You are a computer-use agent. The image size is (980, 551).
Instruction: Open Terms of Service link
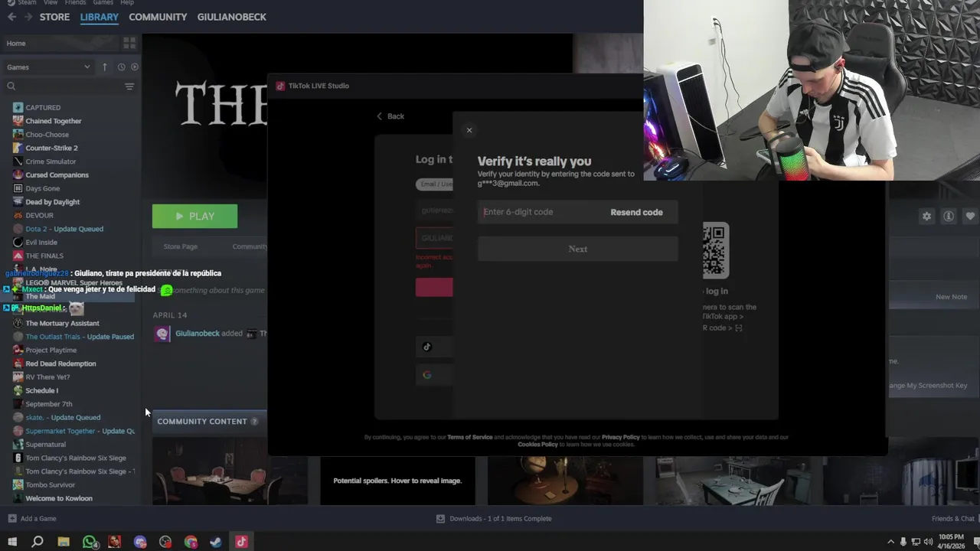(470, 437)
